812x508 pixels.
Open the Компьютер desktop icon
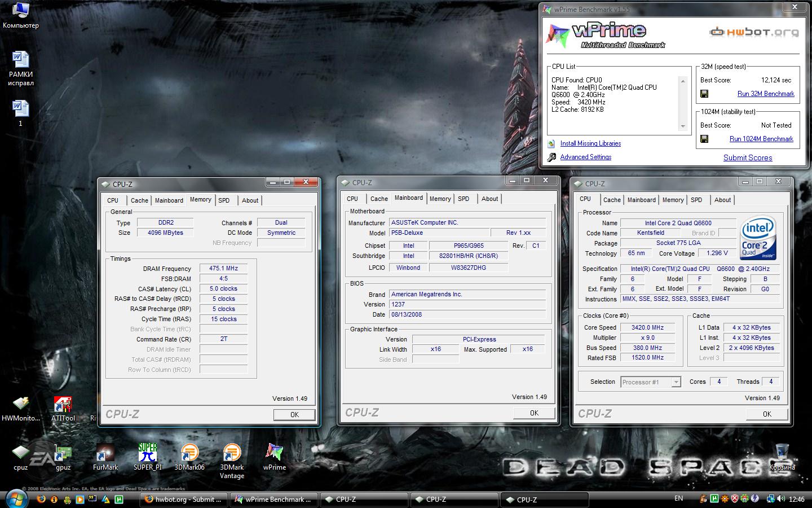point(20,16)
